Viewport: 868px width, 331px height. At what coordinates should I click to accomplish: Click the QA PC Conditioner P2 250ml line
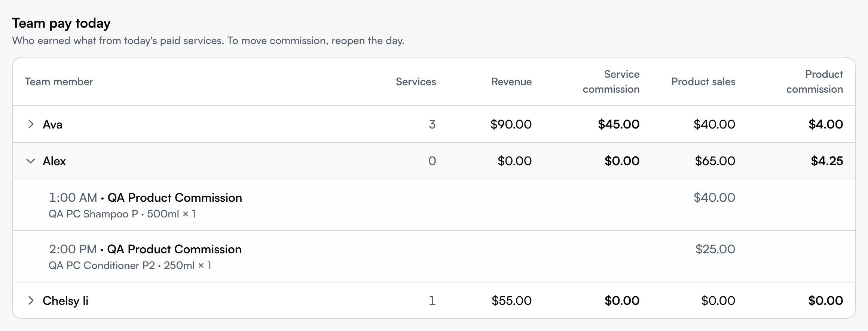(130, 266)
